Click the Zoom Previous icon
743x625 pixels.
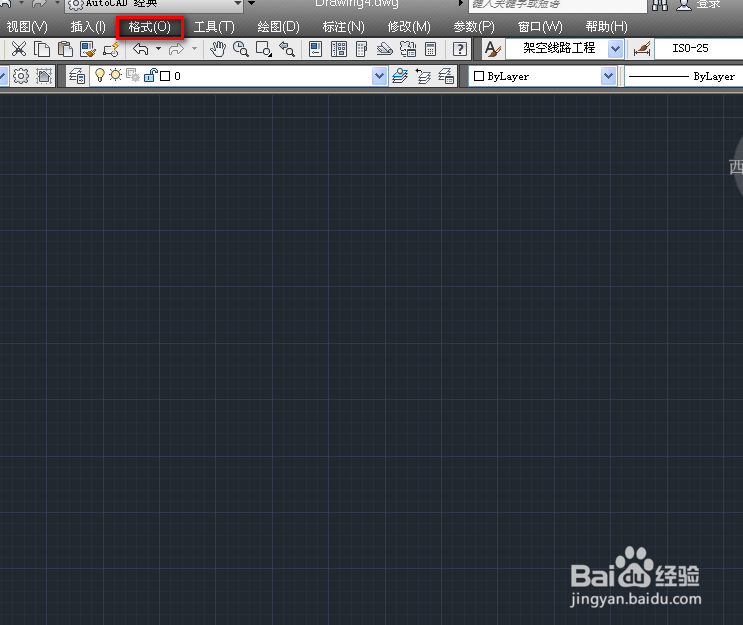(287, 49)
